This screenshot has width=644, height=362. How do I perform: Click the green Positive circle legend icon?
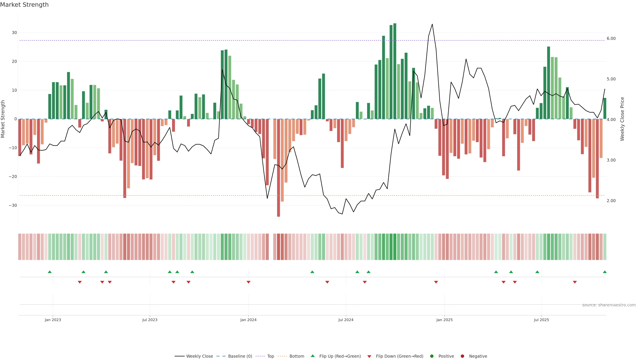coord(432,356)
